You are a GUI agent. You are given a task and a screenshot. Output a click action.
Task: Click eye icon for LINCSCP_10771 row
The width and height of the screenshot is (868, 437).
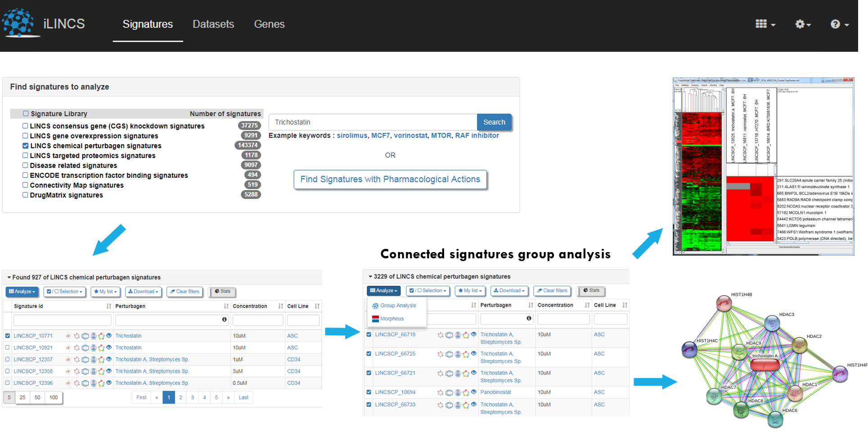click(x=109, y=335)
